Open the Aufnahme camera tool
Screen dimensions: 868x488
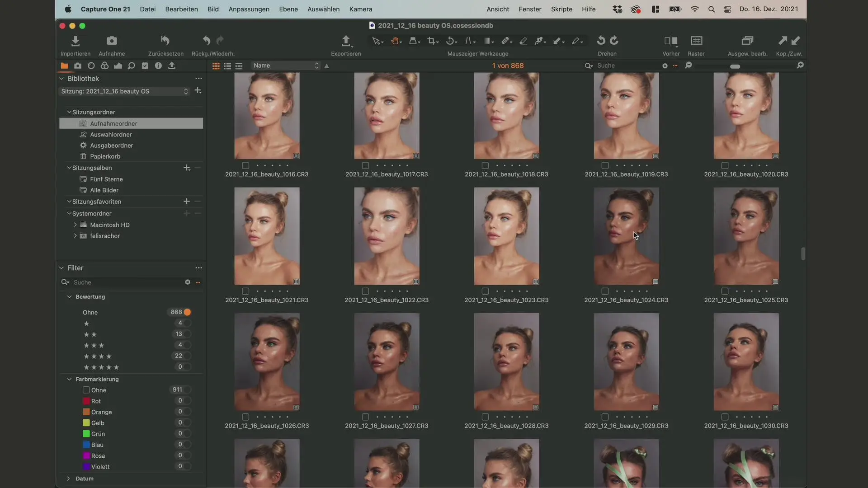pos(112,41)
